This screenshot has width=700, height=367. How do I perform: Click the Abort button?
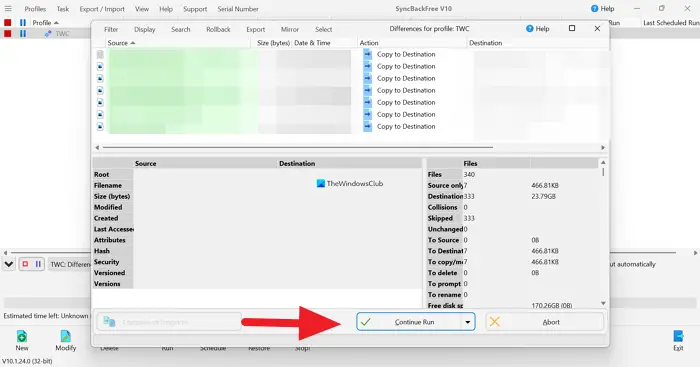pos(545,322)
